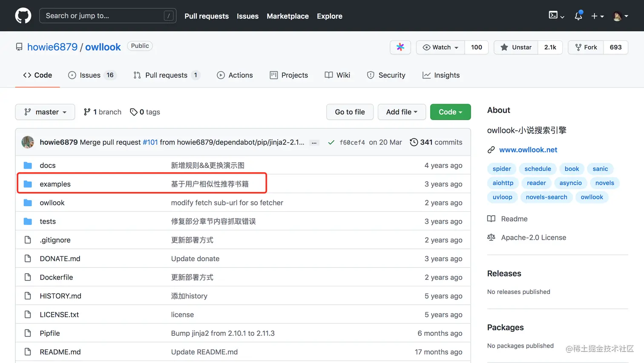Select the spider topic tag
Screen dimensions: 644x363
tap(502, 169)
